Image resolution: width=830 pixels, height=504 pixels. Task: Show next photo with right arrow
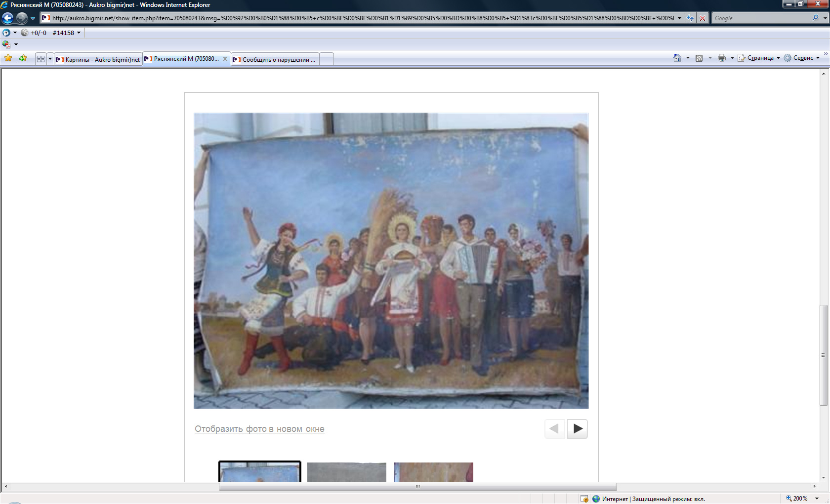pos(577,429)
